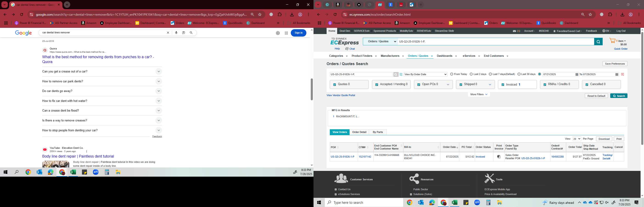Click the Download button above the results table
Screen dimensions: 644x207
[x=604, y=139]
